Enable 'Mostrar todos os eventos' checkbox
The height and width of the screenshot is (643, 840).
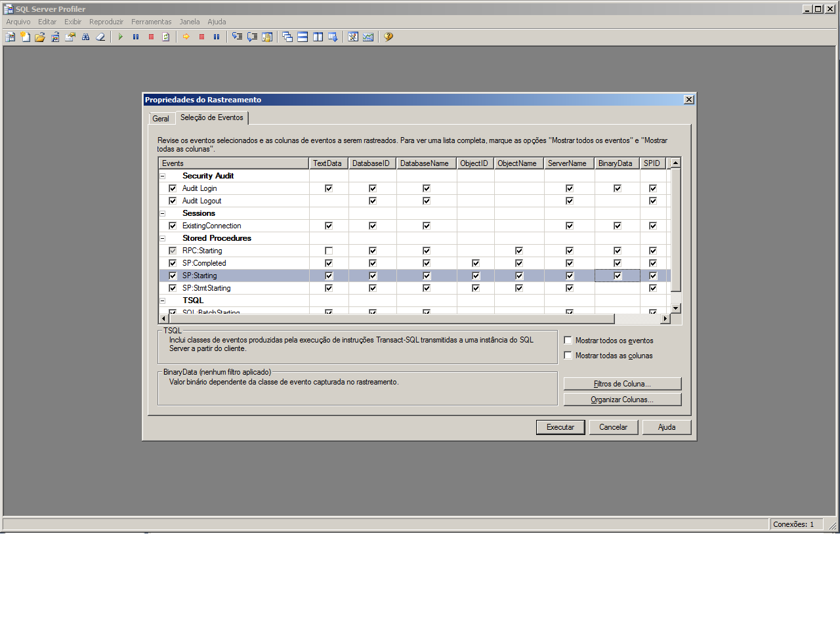pyautogui.click(x=568, y=341)
